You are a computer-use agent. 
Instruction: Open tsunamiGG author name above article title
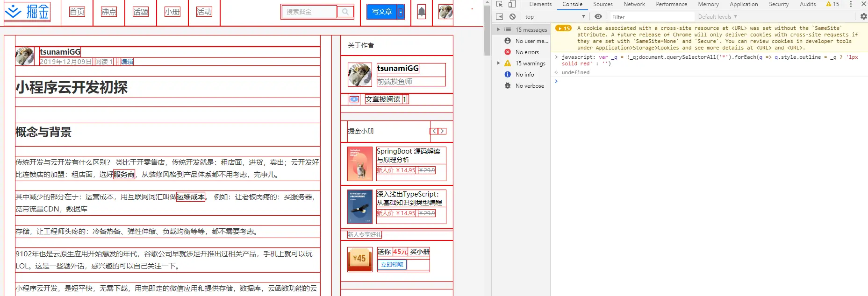[60, 52]
